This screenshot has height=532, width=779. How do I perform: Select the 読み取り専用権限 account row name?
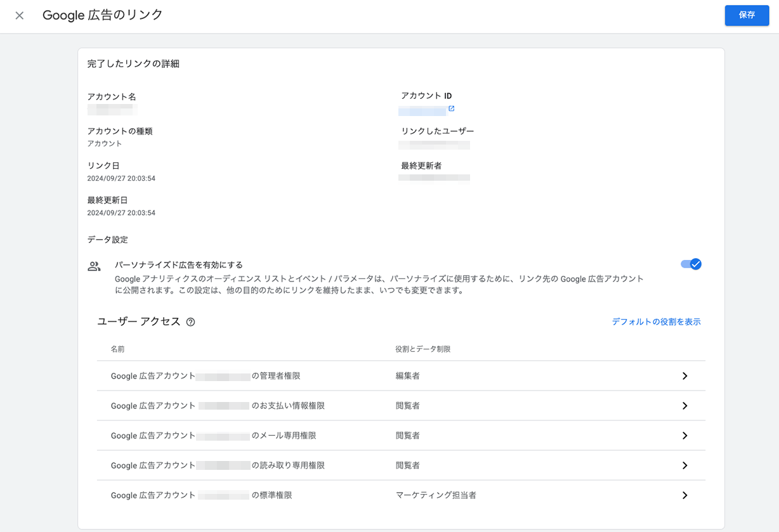click(x=218, y=465)
